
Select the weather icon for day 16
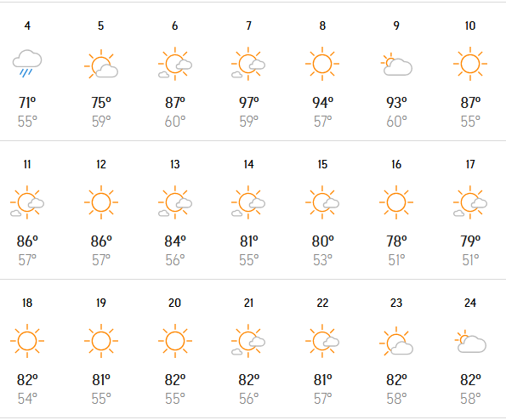396,202
